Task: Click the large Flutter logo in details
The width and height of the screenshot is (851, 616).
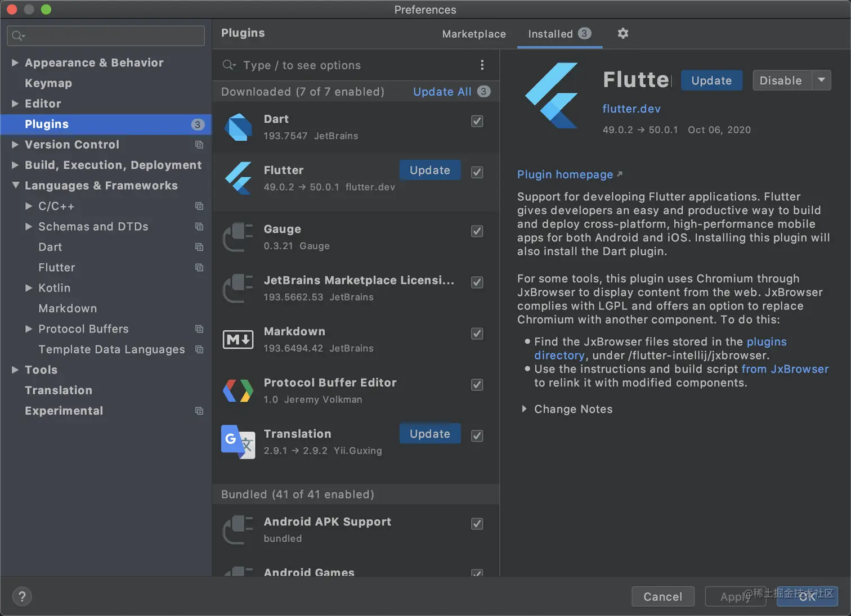Action: (x=552, y=95)
